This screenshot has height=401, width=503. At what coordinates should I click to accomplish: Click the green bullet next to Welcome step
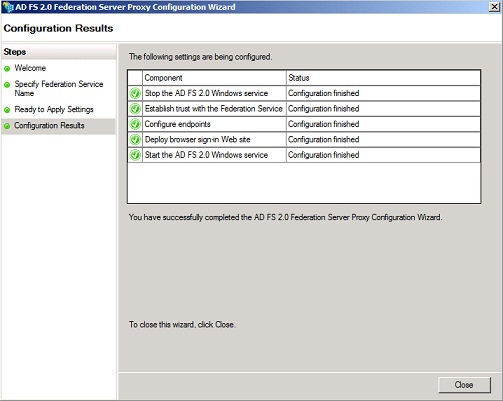[x=7, y=69]
